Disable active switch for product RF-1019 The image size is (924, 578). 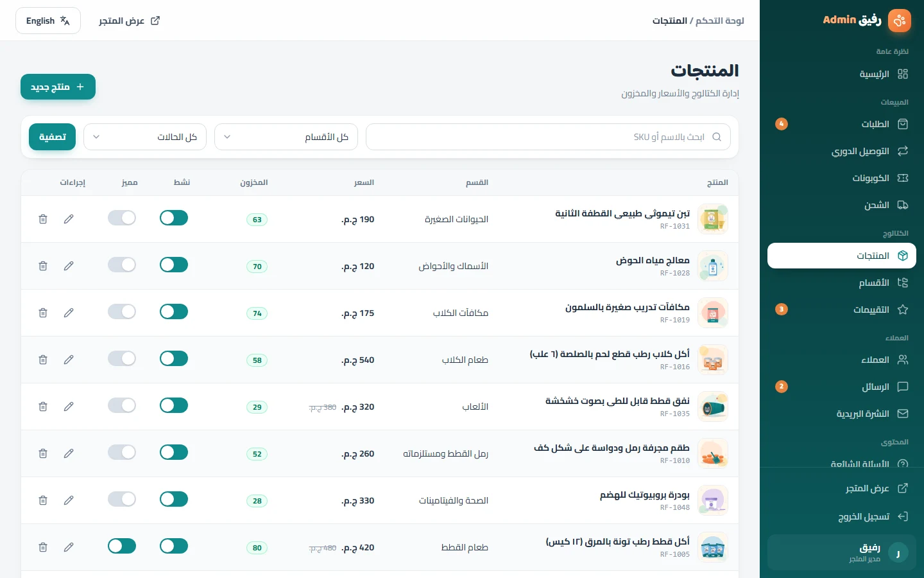tap(174, 311)
